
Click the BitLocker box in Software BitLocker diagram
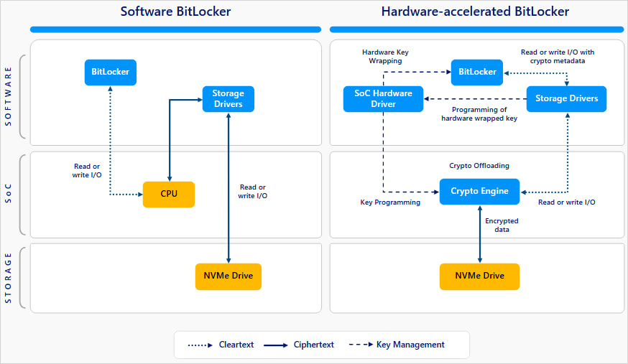[110, 72]
